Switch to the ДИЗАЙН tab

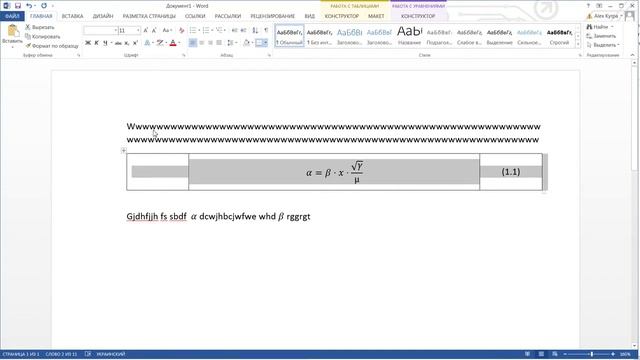coord(103,16)
